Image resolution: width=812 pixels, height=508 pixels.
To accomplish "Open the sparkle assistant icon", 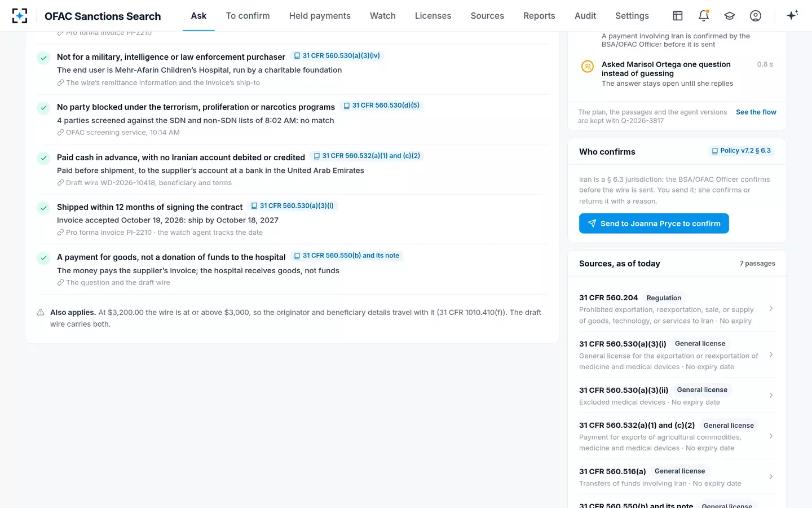I will tap(792, 16).
